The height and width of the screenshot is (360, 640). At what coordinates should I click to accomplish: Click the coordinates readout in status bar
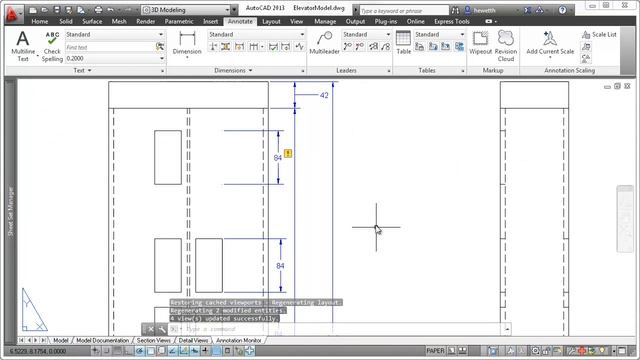[37, 351]
